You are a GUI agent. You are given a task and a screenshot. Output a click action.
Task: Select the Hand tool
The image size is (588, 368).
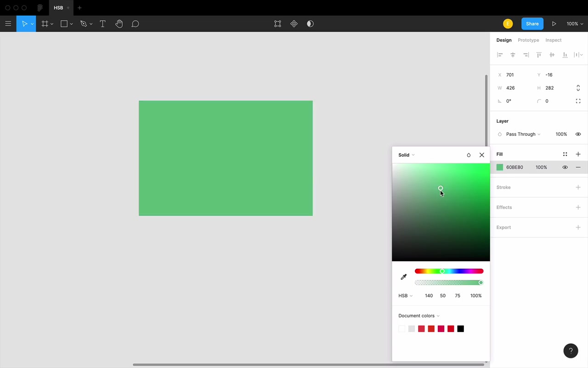(119, 24)
